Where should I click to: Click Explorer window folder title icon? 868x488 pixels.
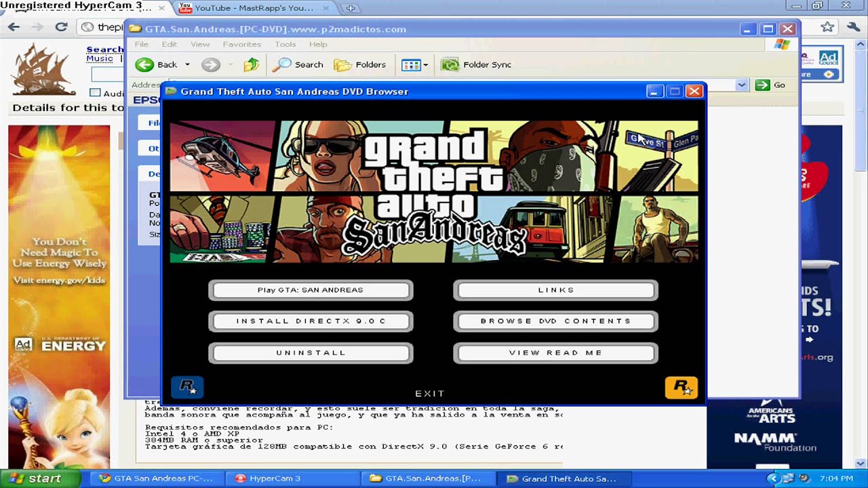pyautogui.click(x=135, y=29)
